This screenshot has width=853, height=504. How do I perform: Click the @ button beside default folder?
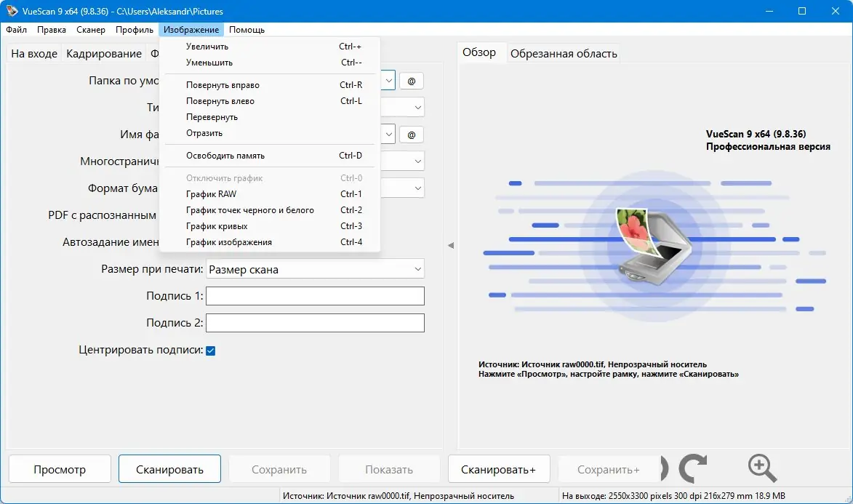point(412,81)
